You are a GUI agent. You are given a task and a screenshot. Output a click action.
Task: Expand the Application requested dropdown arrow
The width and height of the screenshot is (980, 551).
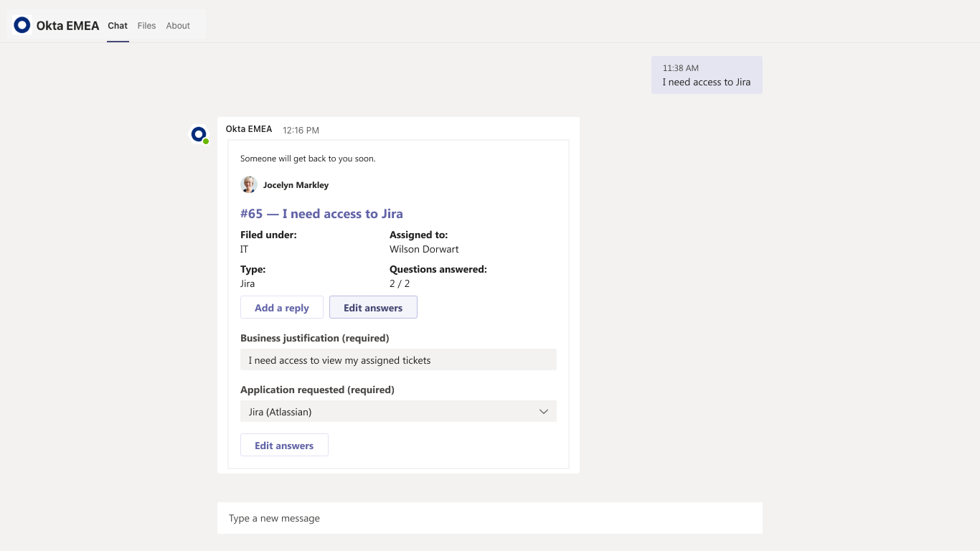coord(544,412)
